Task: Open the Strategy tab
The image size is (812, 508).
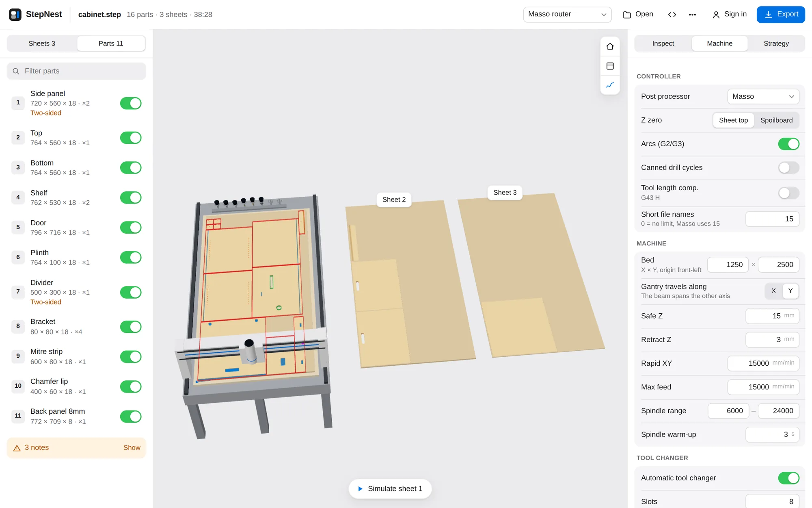Action: click(x=776, y=43)
